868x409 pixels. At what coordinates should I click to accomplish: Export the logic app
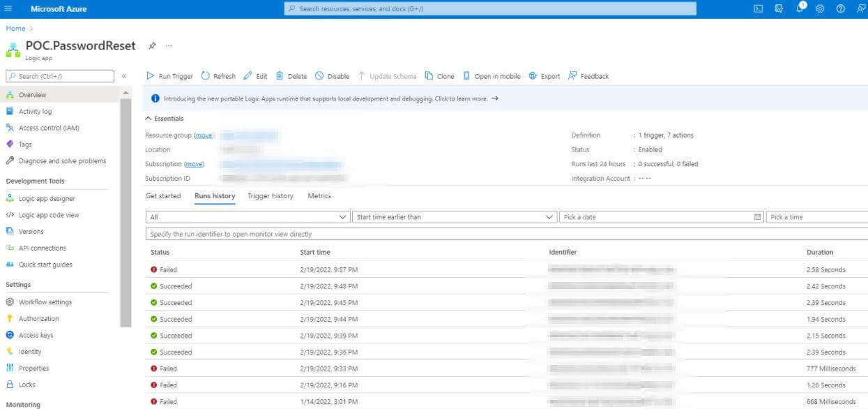(x=544, y=76)
